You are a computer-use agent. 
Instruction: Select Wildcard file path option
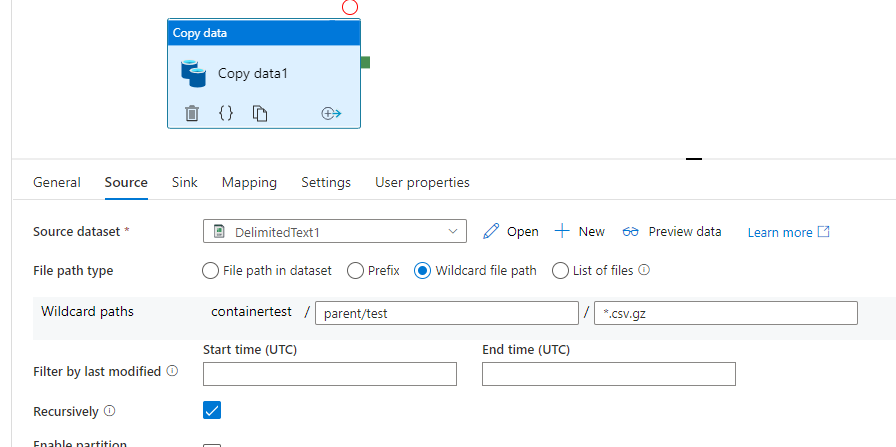[x=422, y=270]
